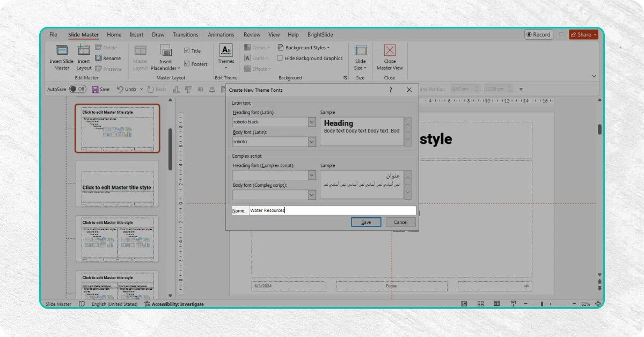Click the zoom slider in status bar
Viewport: 644px width, 337px height.
542,304
